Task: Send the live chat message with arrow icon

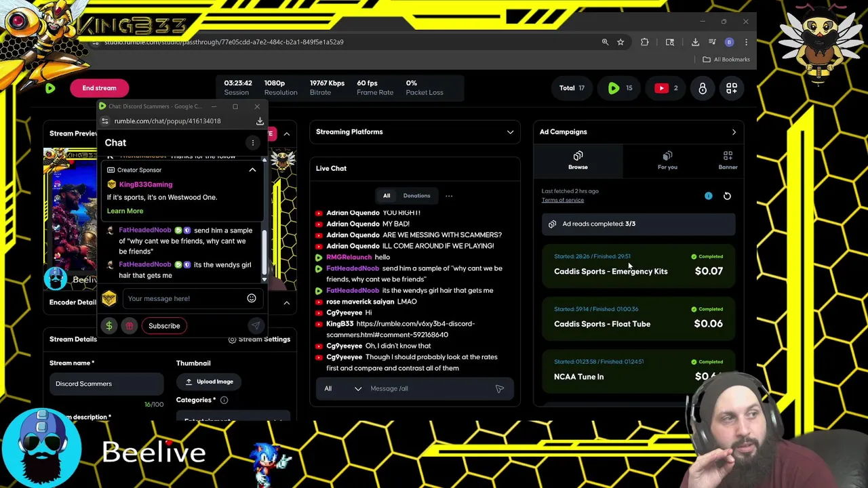Action: coord(500,388)
